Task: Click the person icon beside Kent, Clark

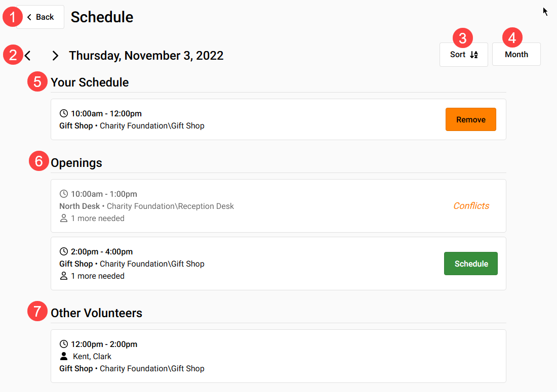Action: point(64,356)
